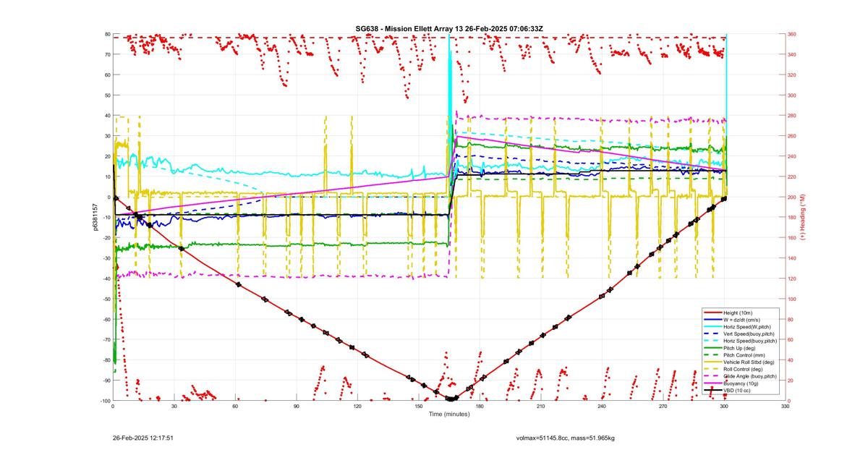Click the '26-Feb-2025 12:17:51' timestamp footer
This screenshot has width=868, height=450.
point(143,438)
